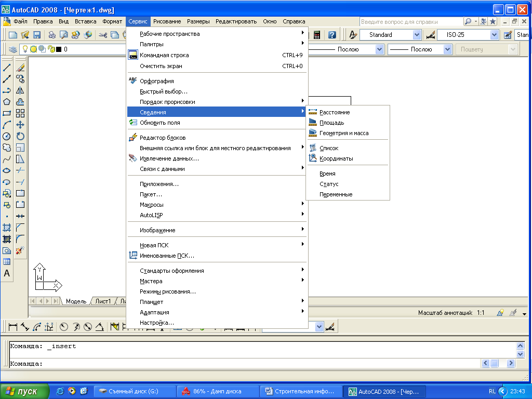Image resolution: width=532 pixels, height=399 pixels.
Task: Open Строительная инфо… taskbar window
Action: tap(301, 392)
